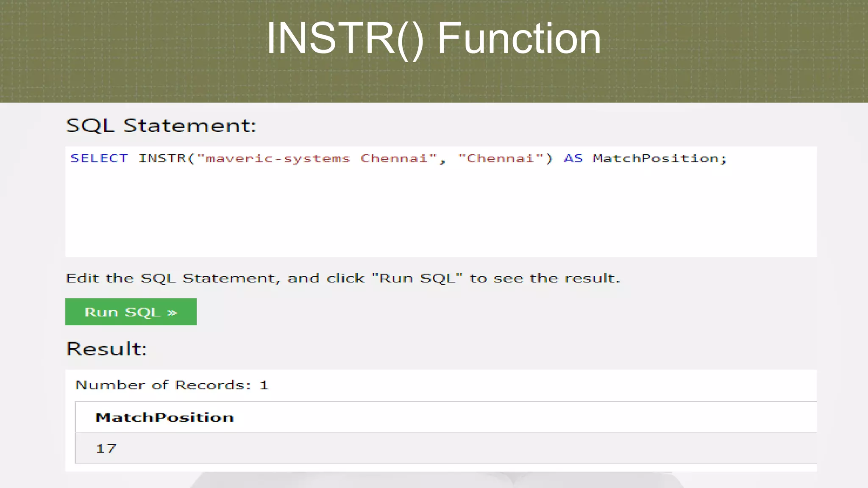Click the "INSTR() Function" slide title
The height and width of the screenshot is (488, 868).
coord(434,39)
